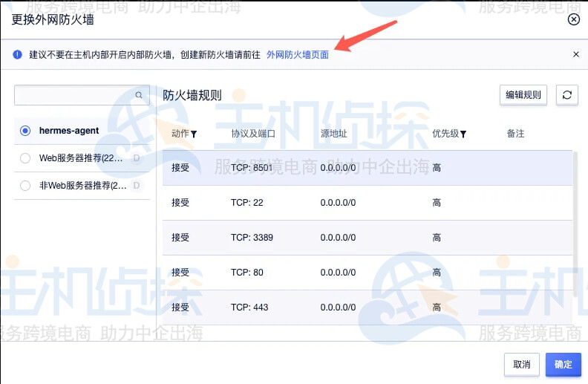Select the TCP: 8501 rule row
The width and height of the screenshot is (588, 384).
coord(367,168)
